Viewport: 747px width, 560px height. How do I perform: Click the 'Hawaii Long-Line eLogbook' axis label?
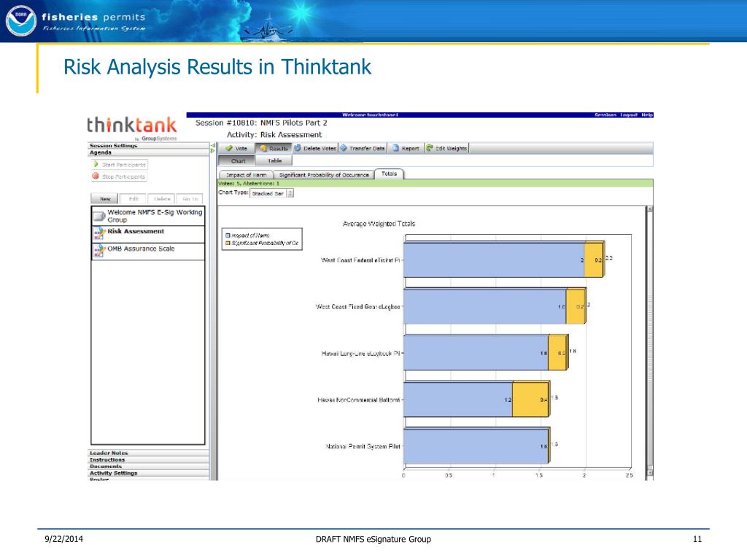360,354
